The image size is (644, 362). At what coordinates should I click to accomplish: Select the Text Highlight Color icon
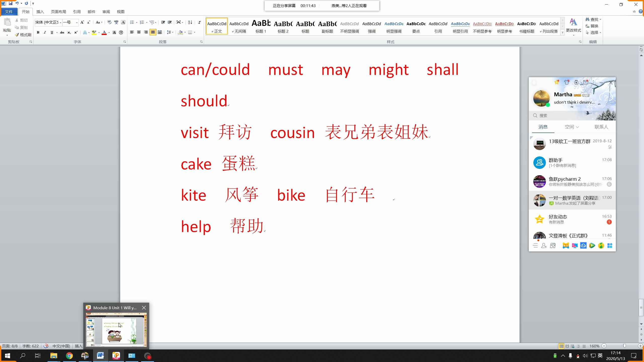coord(94,33)
